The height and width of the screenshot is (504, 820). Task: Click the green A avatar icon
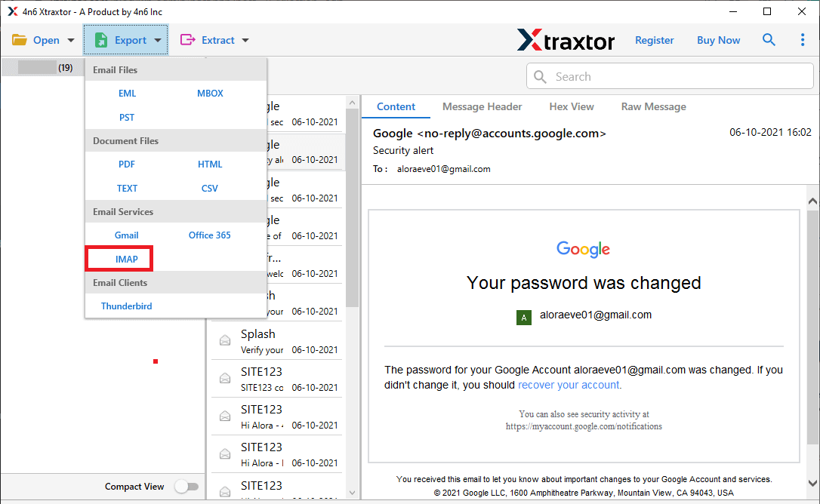[x=523, y=318]
